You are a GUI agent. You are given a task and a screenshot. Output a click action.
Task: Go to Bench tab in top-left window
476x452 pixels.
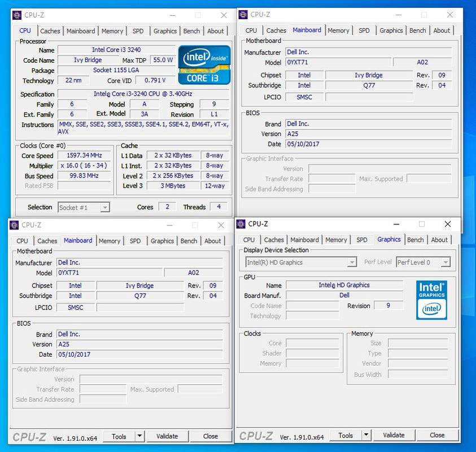[x=191, y=31]
